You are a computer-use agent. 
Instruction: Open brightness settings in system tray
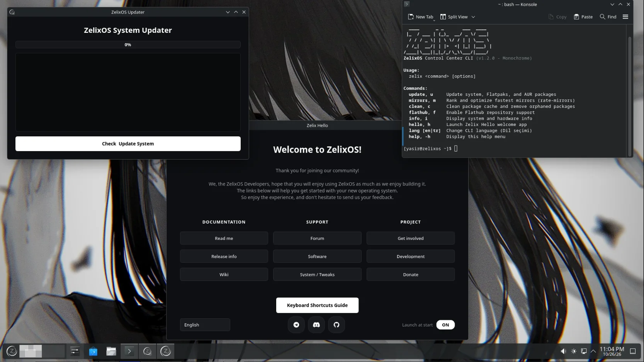(574, 351)
